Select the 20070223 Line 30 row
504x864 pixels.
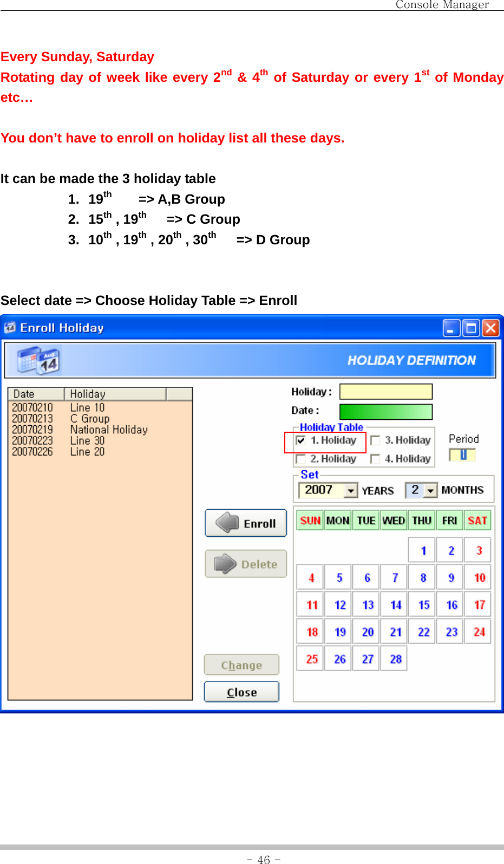pyautogui.click(x=100, y=441)
